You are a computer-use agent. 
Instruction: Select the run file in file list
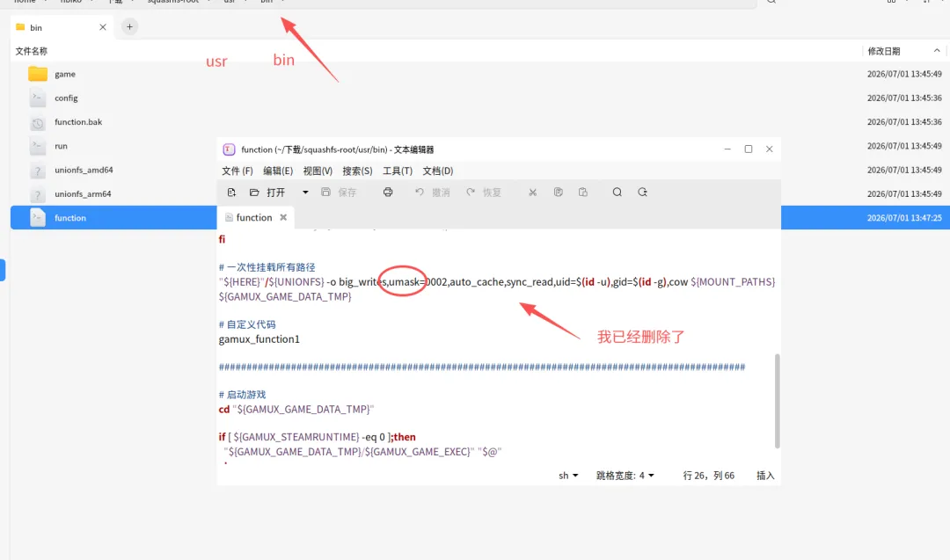coord(61,146)
